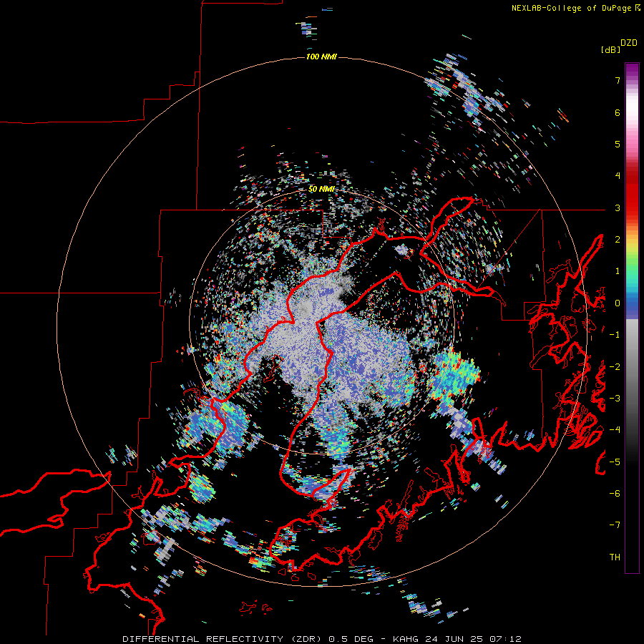Viewport: 644px width, 644px height.
Task: Click the legend value 5
Action: tap(618, 144)
